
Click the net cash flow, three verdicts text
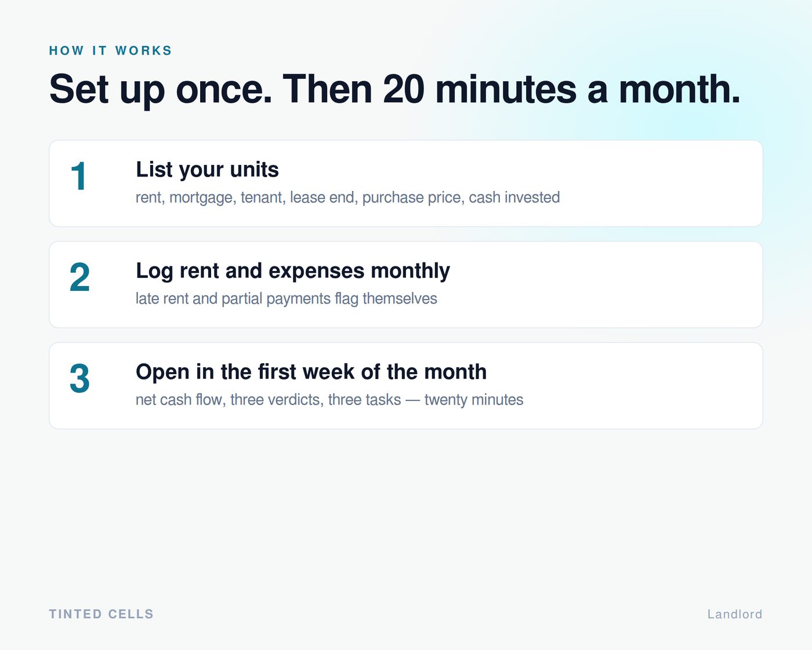[x=329, y=399]
